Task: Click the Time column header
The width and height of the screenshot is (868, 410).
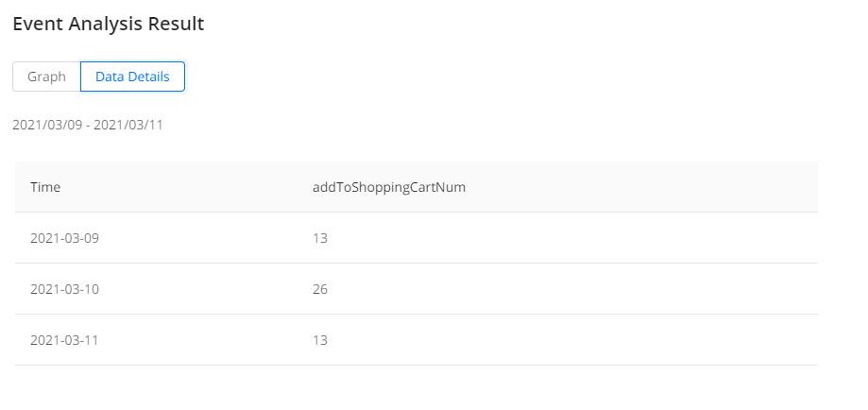Action: click(45, 187)
